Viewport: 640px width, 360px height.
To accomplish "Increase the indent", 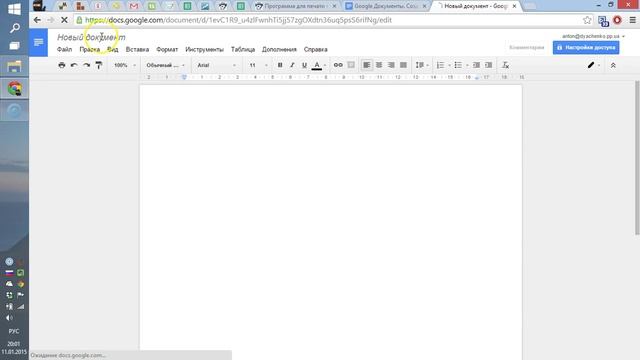I will click(x=489, y=65).
